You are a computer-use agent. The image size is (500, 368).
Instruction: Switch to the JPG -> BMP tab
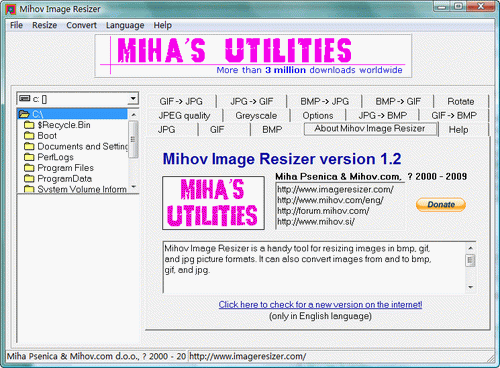click(x=382, y=115)
